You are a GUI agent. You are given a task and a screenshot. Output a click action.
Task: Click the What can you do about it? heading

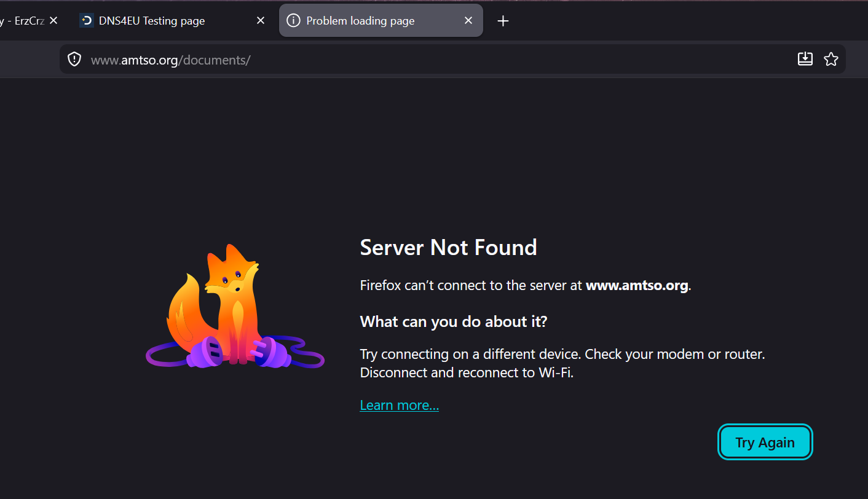coord(454,321)
